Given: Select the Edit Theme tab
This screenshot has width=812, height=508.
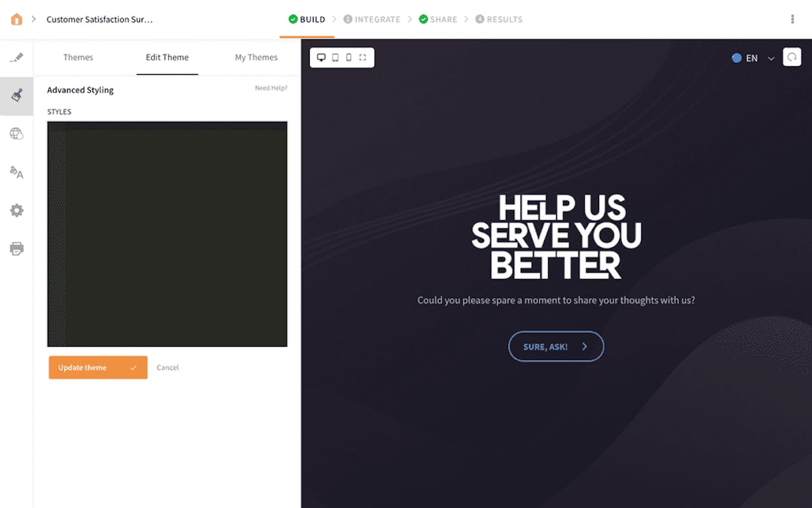Looking at the screenshot, I should (x=167, y=57).
